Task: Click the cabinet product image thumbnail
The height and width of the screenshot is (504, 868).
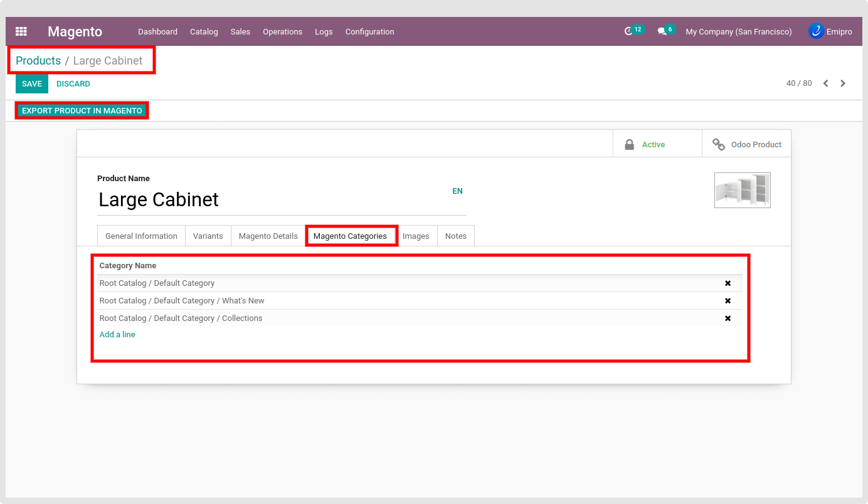Action: [x=743, y=190]
